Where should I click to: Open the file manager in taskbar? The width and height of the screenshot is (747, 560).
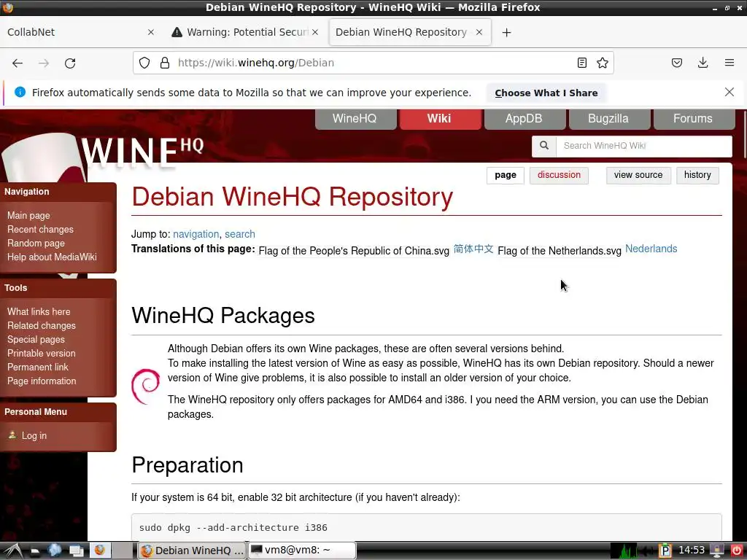coord(35,551)
